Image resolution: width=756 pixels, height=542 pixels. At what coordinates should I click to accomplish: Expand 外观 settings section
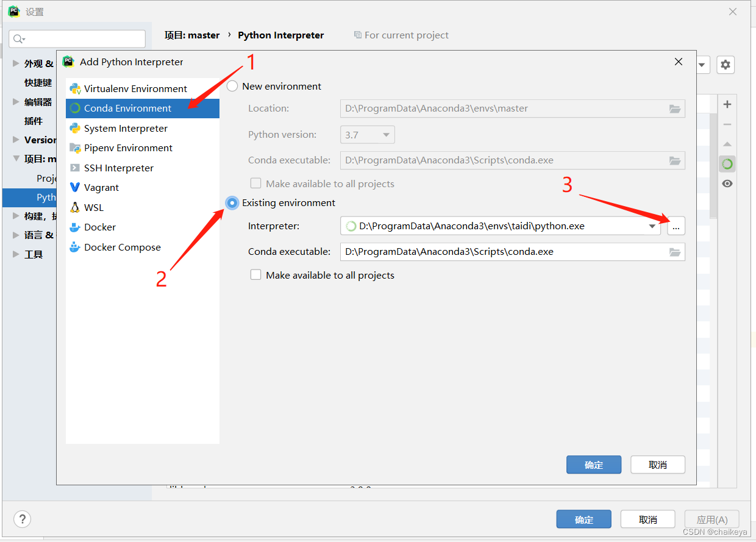(16, 63)
